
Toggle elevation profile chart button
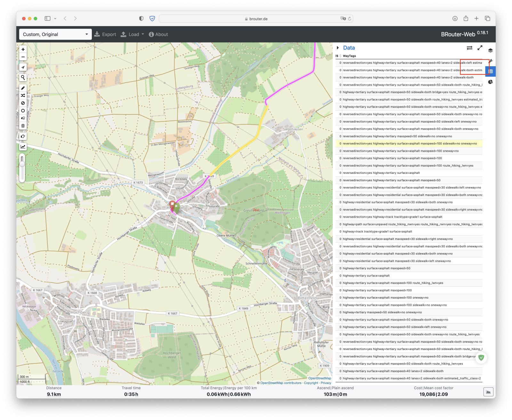tap(488, 392)
